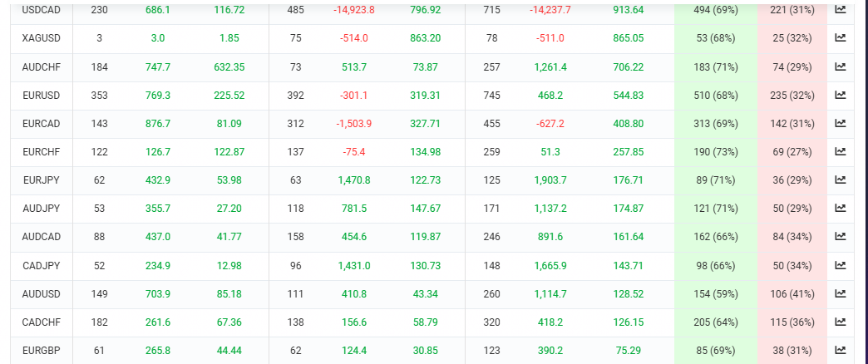The height and width of the screenshot is (364, 868).
Task: Open the chart icon for CADJPY row
Action: point(840,266)
